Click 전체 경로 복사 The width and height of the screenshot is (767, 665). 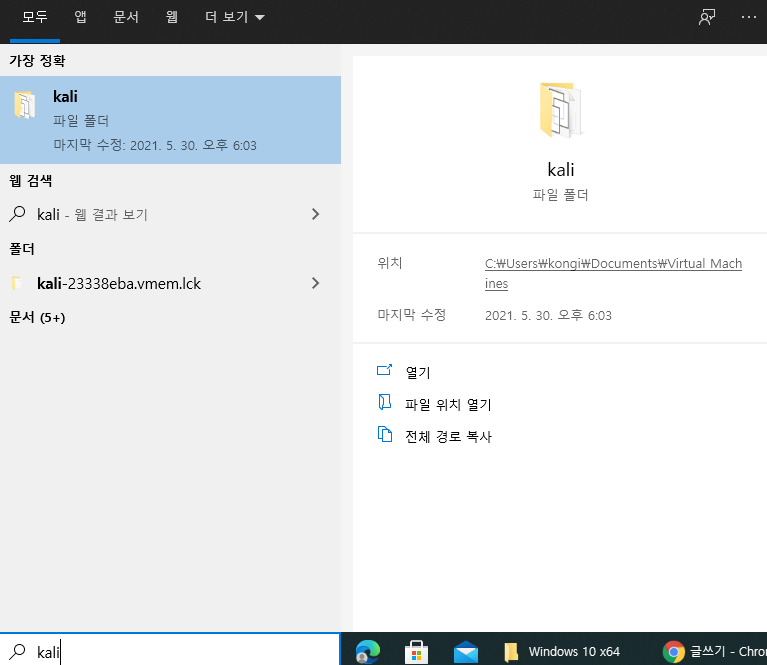(448, 436)
